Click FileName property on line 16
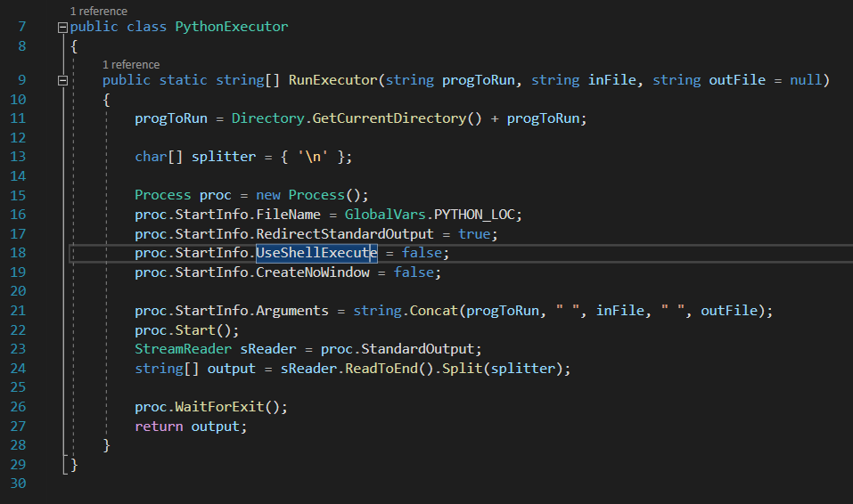 point(288,215)
